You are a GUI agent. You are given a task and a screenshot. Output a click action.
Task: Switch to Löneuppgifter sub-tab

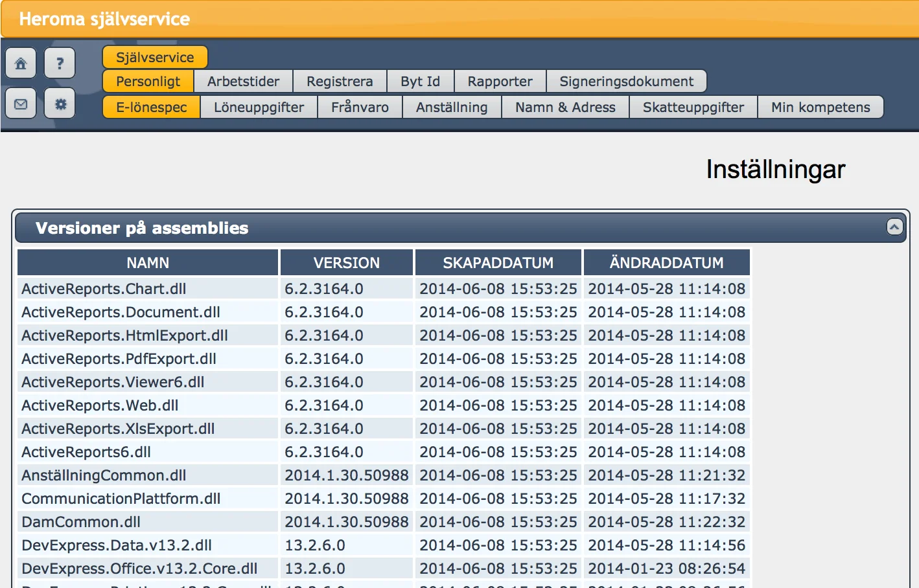[259, 107]
